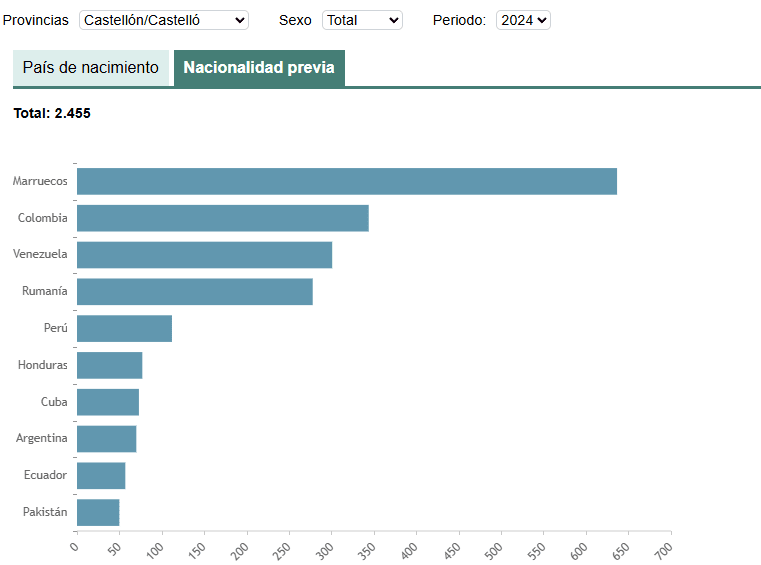Expand the Sexo selector
This screenshot has width=761, height=565.
click(x=362, y=20)
